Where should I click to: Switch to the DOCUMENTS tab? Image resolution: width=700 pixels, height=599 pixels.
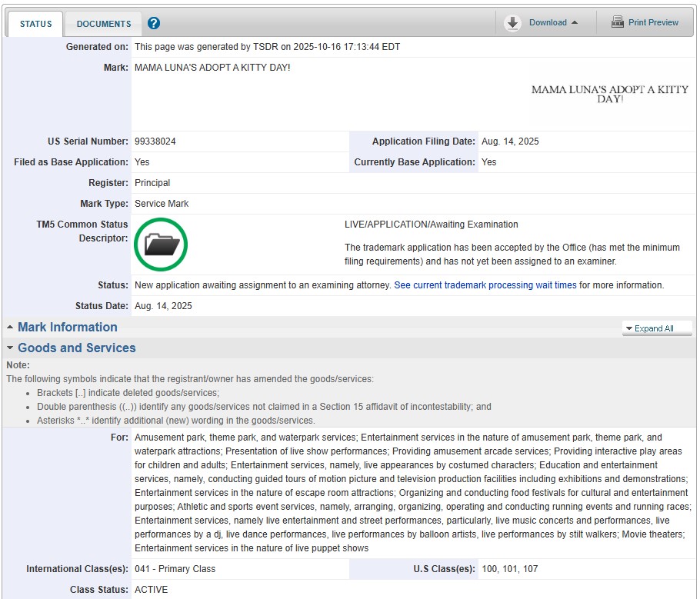pos(104,24)
